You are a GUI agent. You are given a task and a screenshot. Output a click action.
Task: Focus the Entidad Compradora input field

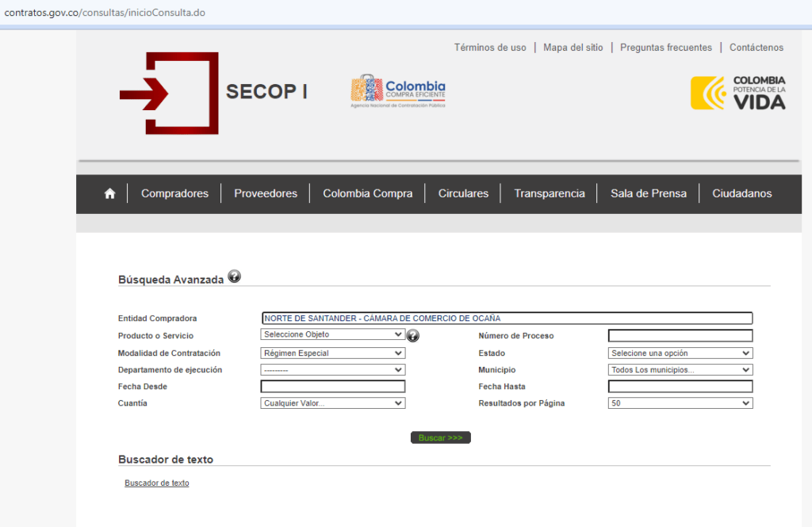[x=507, y=318]
